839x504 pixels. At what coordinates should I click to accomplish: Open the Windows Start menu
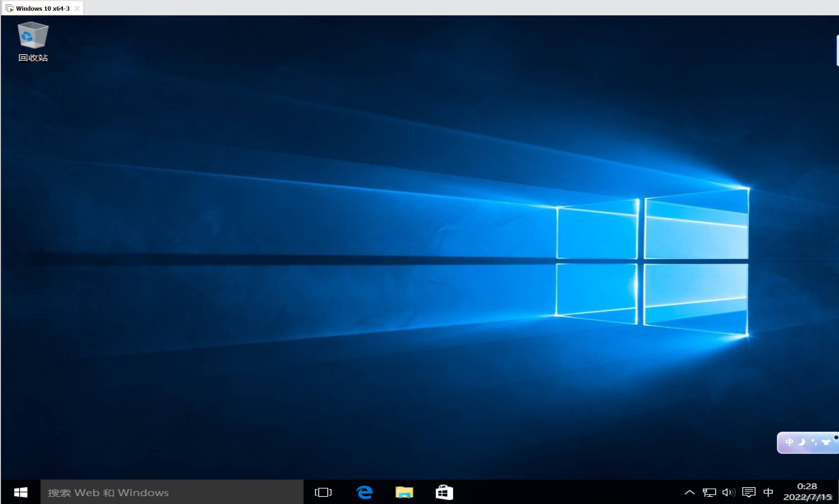(21, 492)
